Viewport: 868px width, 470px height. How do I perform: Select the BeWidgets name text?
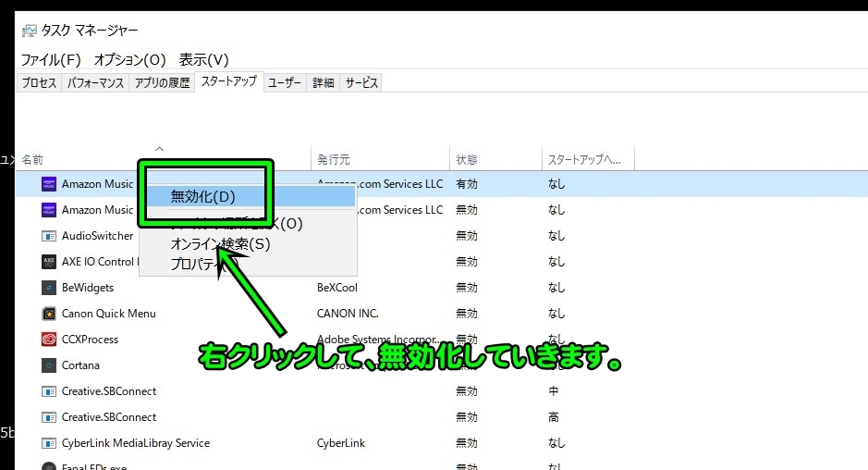88,288
